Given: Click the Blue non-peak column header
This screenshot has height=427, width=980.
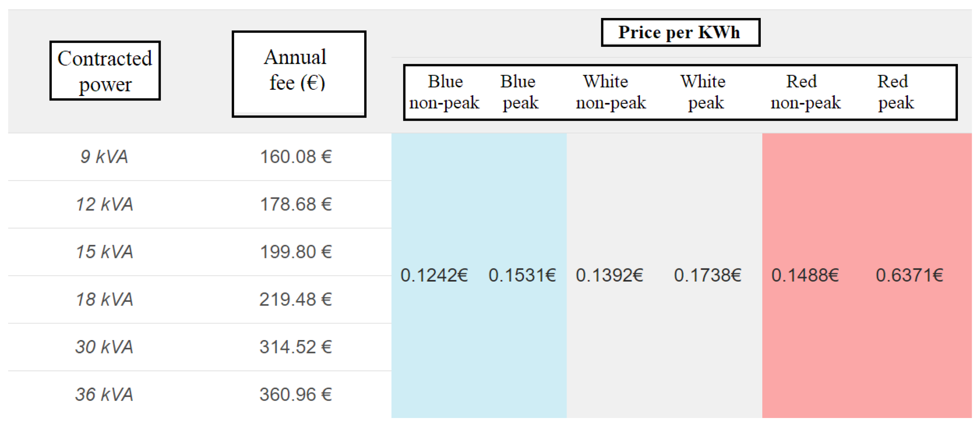Looking at the screenshot, I should pos(444,92).
